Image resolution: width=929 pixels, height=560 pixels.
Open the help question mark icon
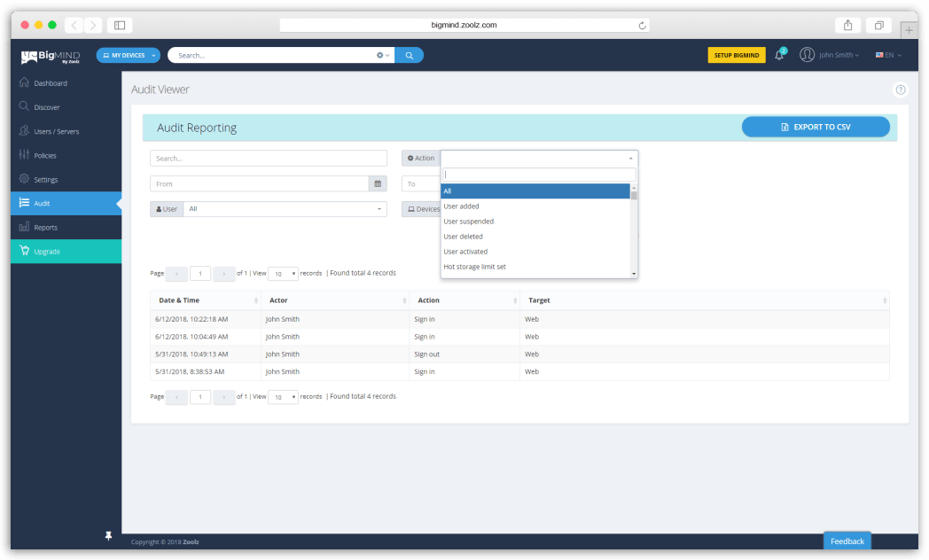(x=901, y=89)
